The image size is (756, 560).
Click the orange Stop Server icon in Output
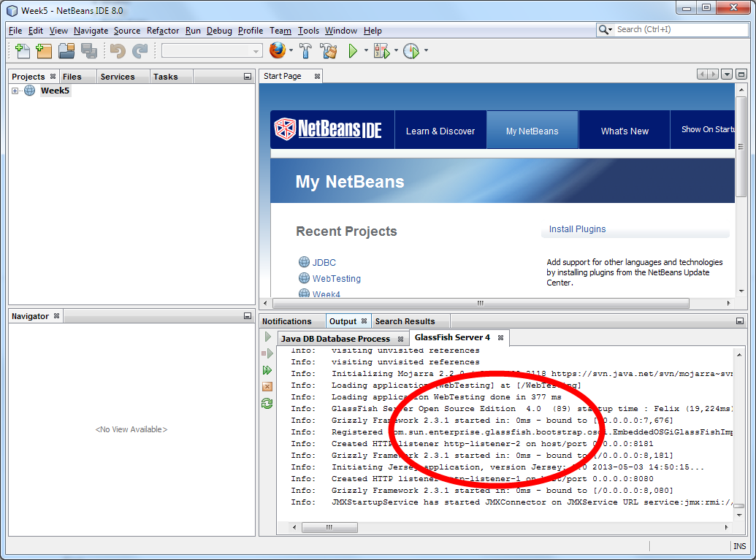coord(267,386)
